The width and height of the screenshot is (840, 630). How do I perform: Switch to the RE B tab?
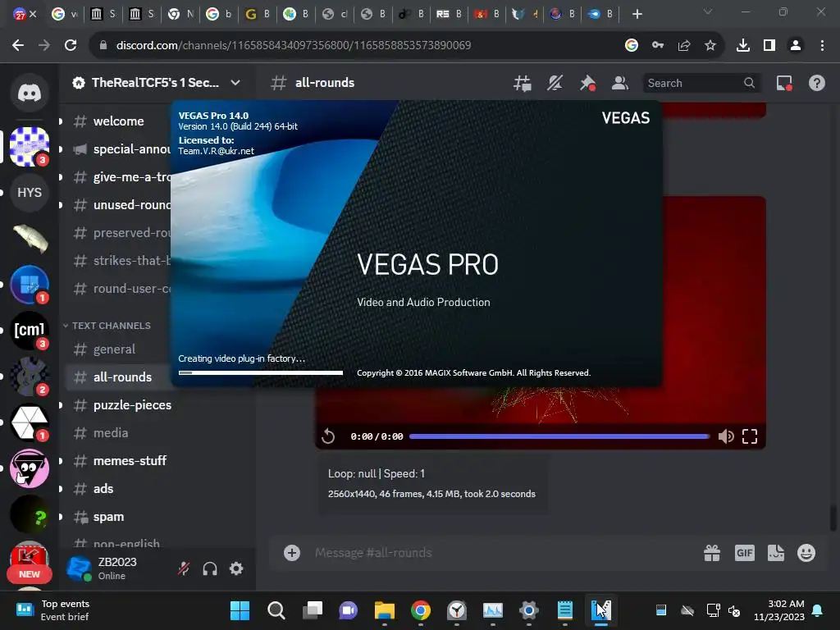449,14
